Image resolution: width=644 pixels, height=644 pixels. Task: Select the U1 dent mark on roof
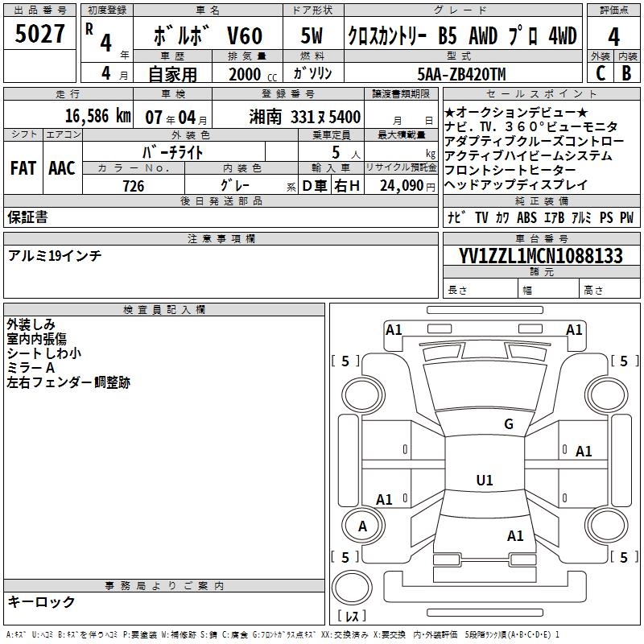click(485, 480)
